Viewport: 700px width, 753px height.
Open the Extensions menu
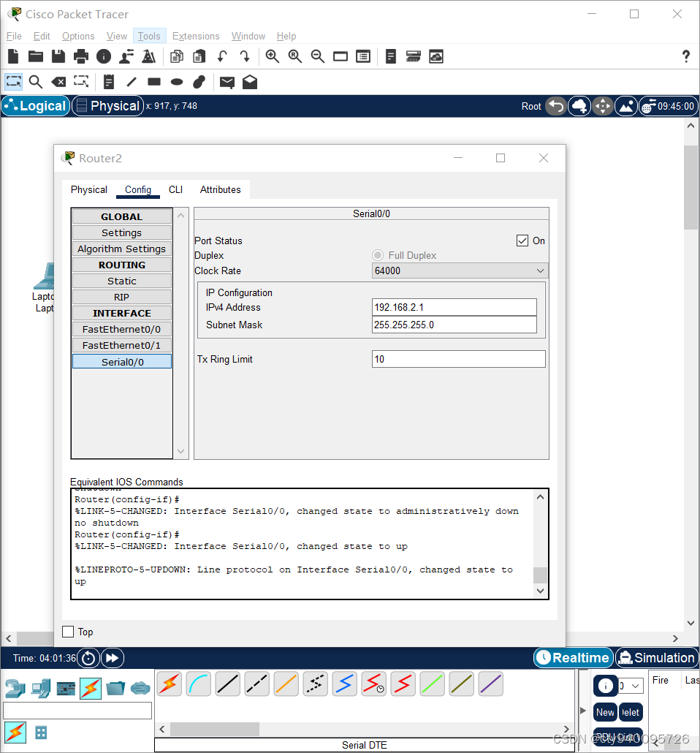point(196,36)
